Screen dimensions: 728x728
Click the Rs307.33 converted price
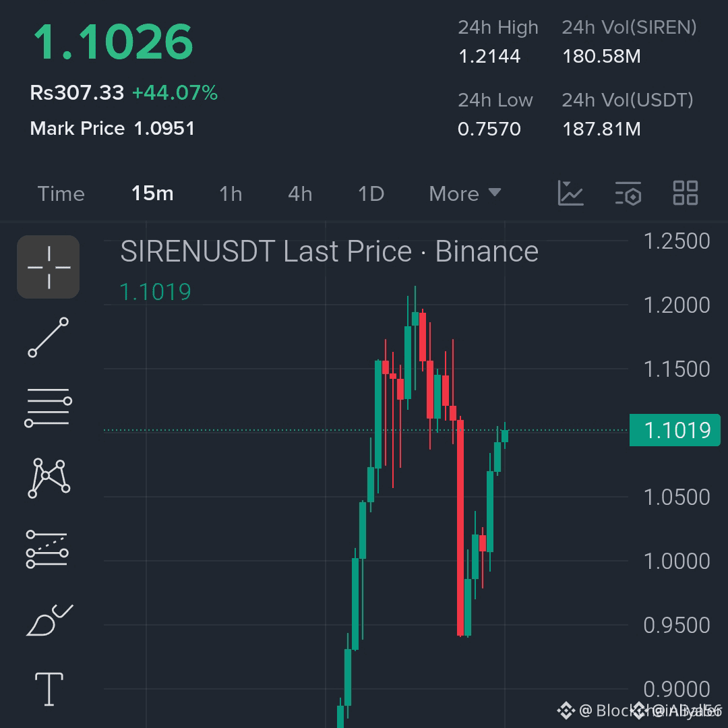click(77, 92)
